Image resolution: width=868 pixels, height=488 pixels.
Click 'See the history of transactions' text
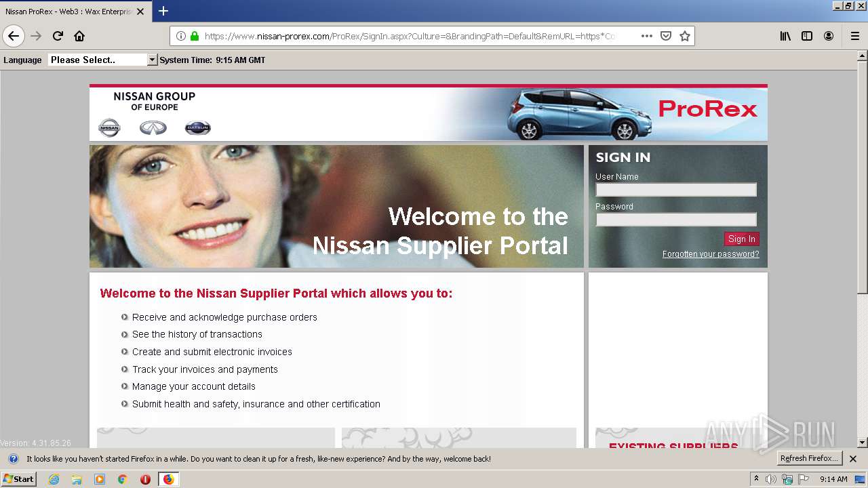197,334
